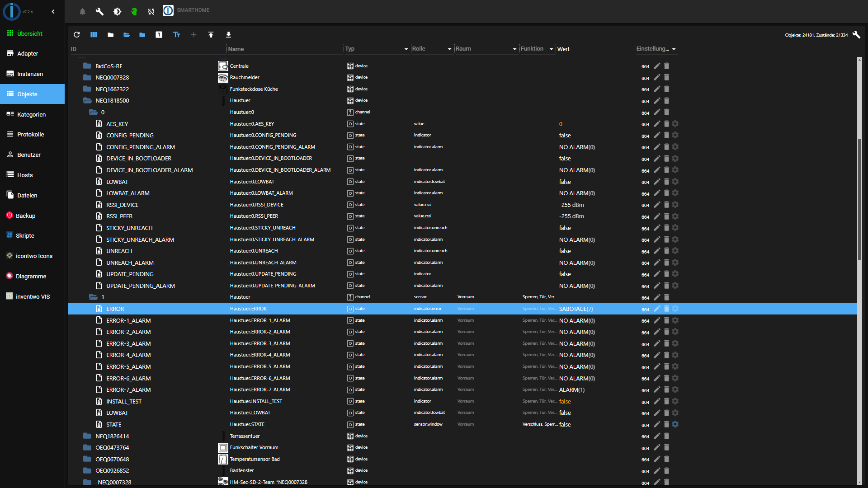
Task: Open notifications bell icon
Action: (x=82, y=12)
